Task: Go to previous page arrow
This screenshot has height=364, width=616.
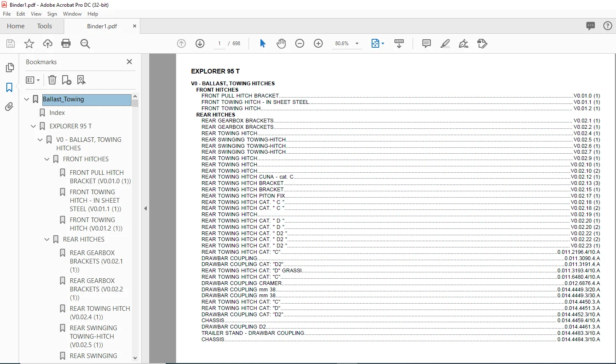Action: pos(181,43)
